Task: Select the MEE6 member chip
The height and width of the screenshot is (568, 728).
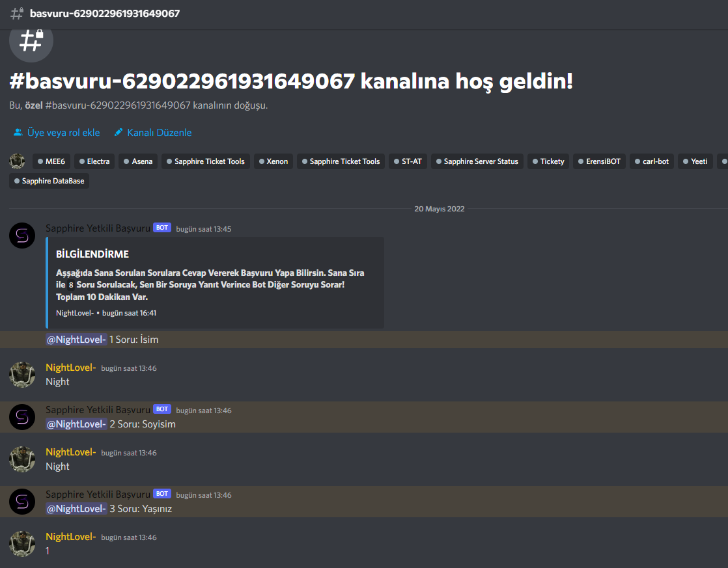Action: [x=51, y=161]
